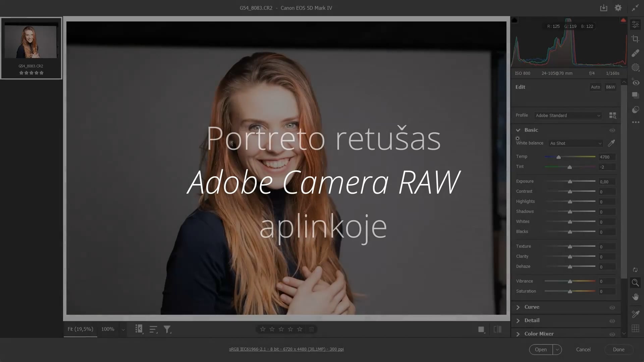
Task: Select the Edit adjustments tool icon
Action: point(635,24)
